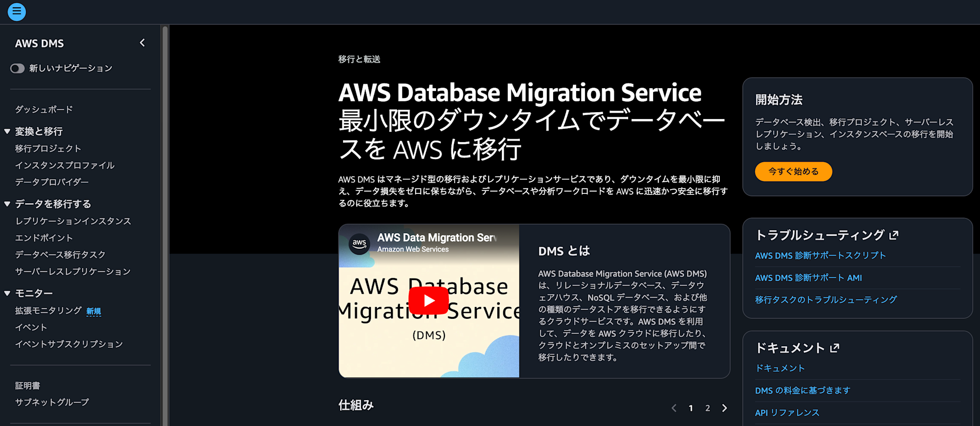
Task: Open レプリケーションインスタンス in the sidebar
Action: pos(73,221)
